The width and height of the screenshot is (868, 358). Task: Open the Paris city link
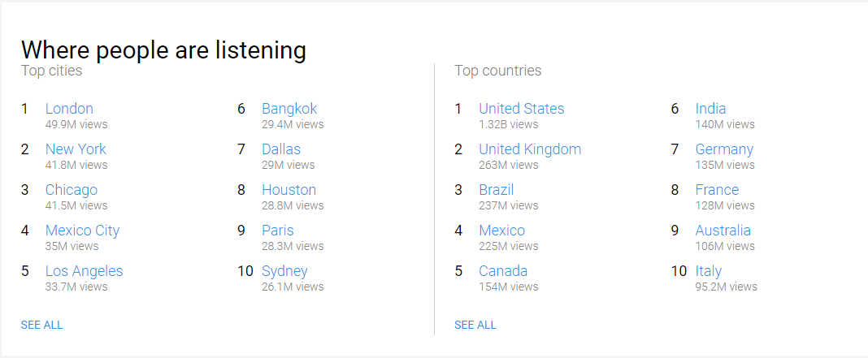click(278, 231)
